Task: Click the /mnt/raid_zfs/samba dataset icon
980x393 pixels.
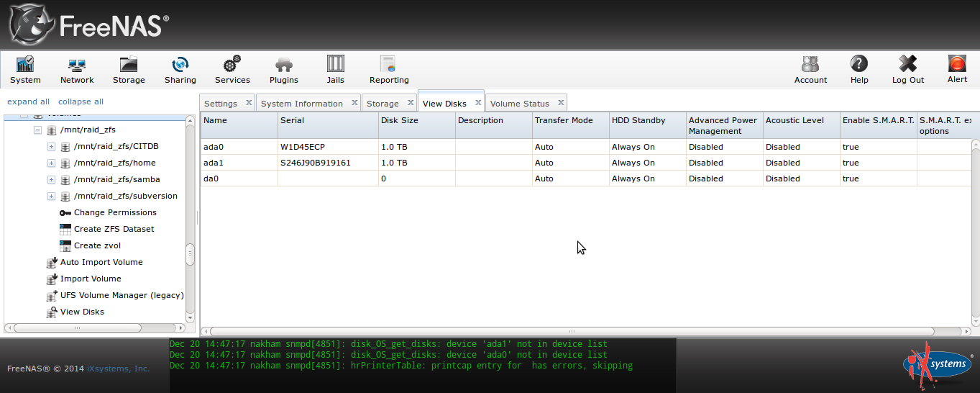Action: point(65,180)
